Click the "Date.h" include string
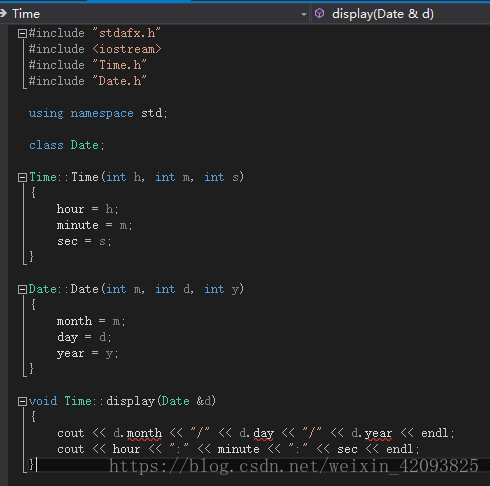Viewport: 490px width, 486px height. [x=119, y=81]
